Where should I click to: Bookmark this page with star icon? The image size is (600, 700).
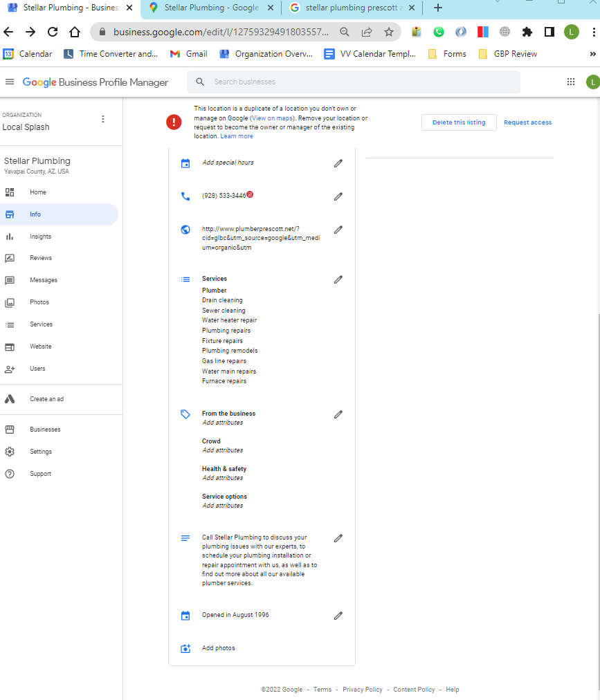[389, 32]
